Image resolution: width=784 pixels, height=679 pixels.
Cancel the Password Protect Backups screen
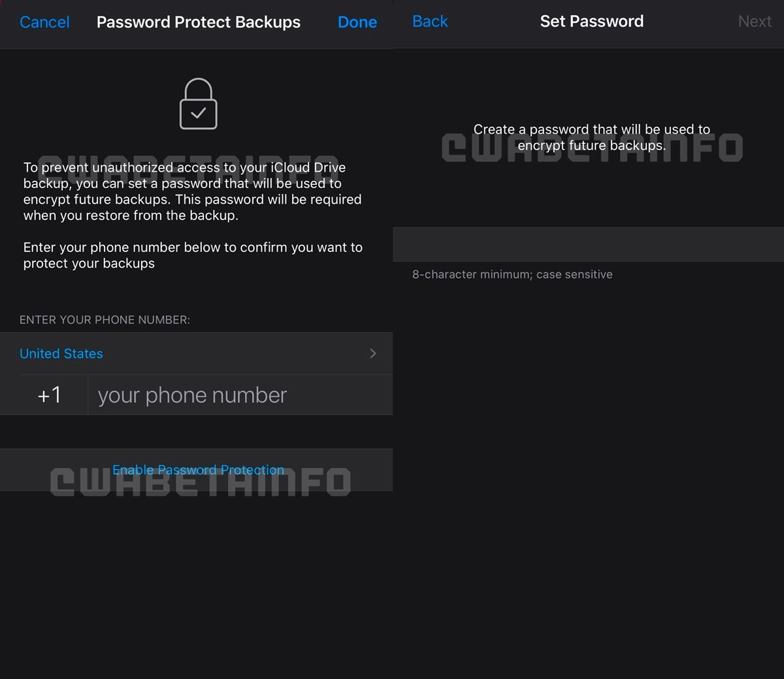[x=44, y=22]
